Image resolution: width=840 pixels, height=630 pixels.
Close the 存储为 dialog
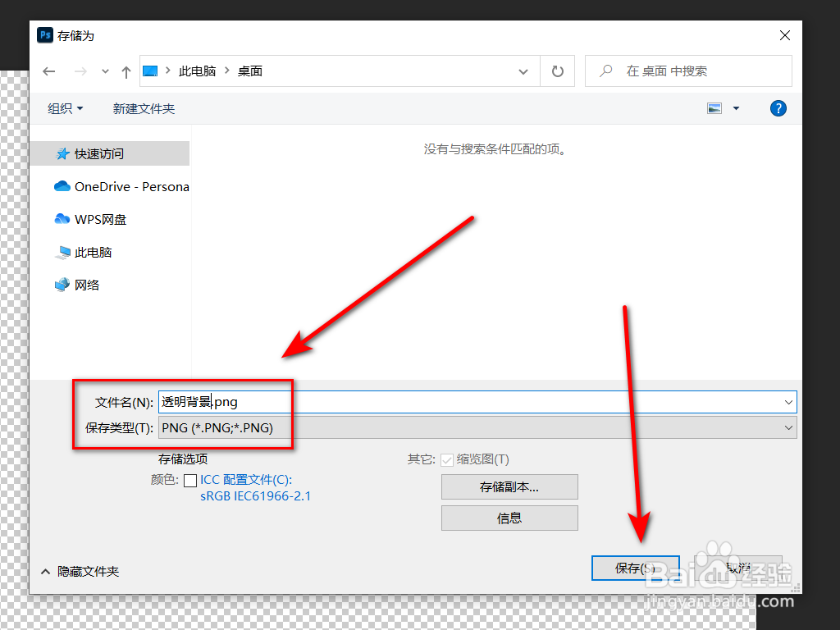(x=785, y=35)
